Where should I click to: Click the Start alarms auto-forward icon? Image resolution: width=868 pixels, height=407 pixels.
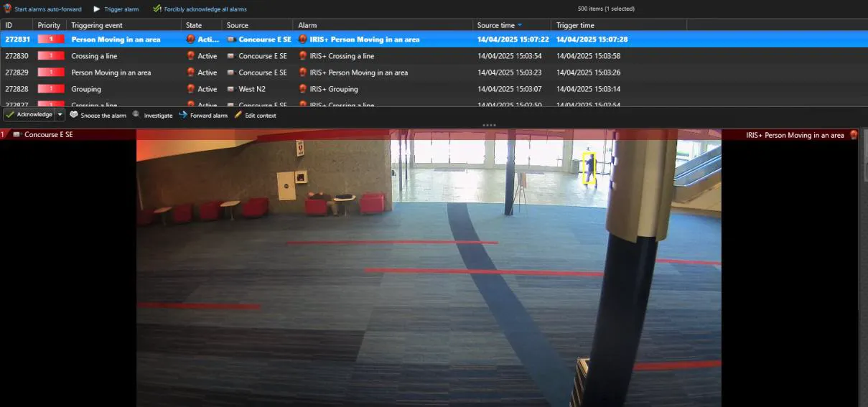coord(8,9)
